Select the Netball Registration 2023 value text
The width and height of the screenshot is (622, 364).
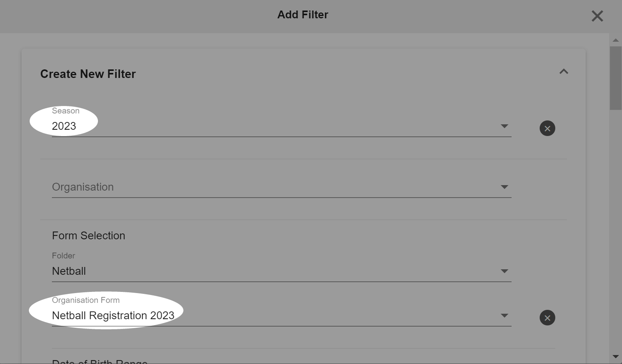tap(113, 315)
